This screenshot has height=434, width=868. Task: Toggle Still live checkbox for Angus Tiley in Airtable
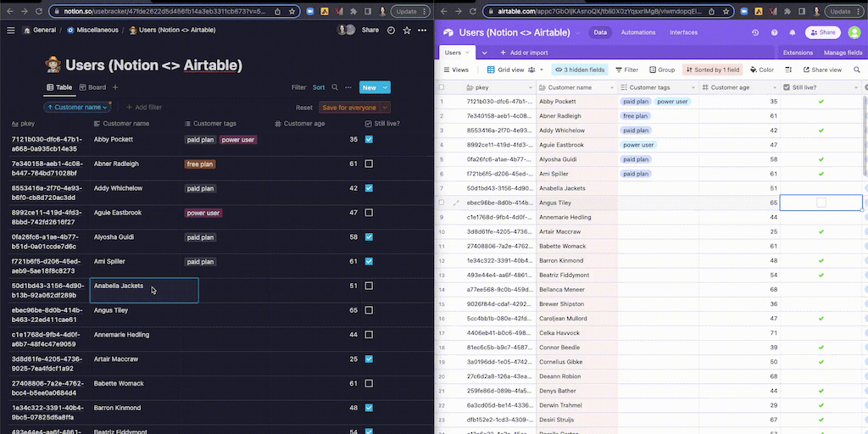tap(821, 203)
